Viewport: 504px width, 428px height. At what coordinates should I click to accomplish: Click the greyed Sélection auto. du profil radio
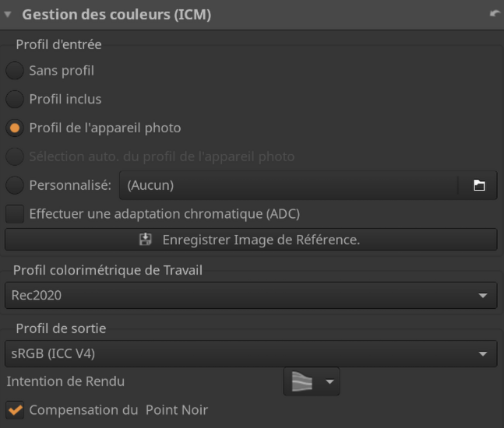pos(15,156)
